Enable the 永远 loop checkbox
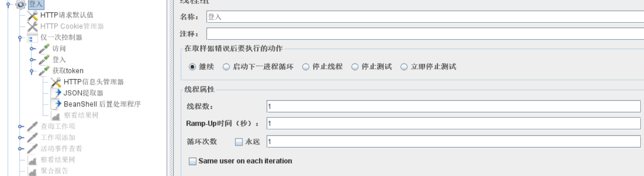The image size is (644, 176). tap(239, 142)
